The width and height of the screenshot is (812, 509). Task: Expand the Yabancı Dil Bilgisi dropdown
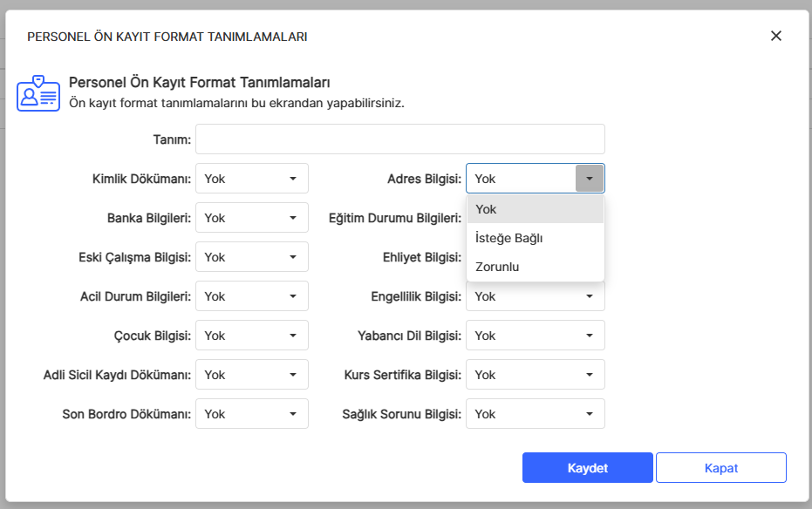[535, 336]
